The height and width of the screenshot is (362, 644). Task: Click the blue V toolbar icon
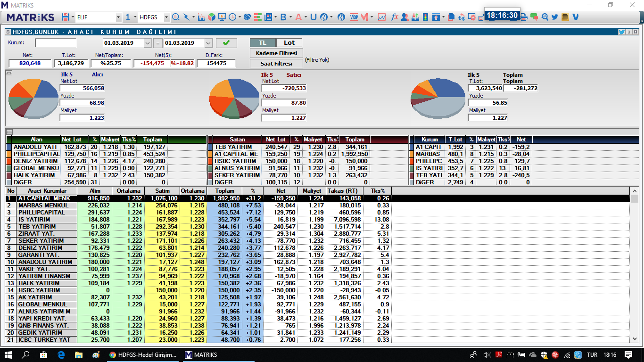pos(575,17)
